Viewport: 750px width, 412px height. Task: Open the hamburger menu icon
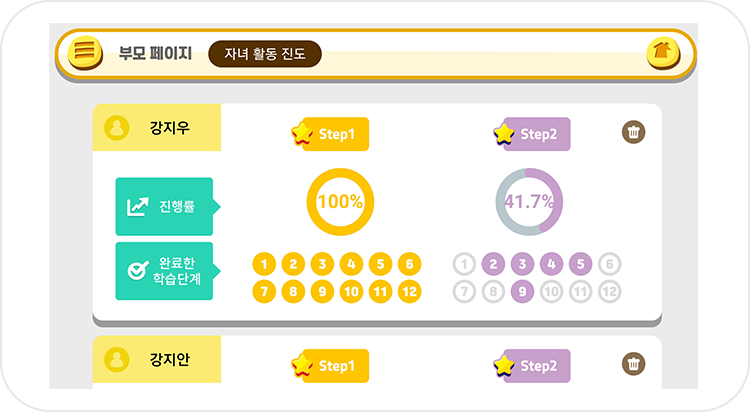tap(84, 52)
